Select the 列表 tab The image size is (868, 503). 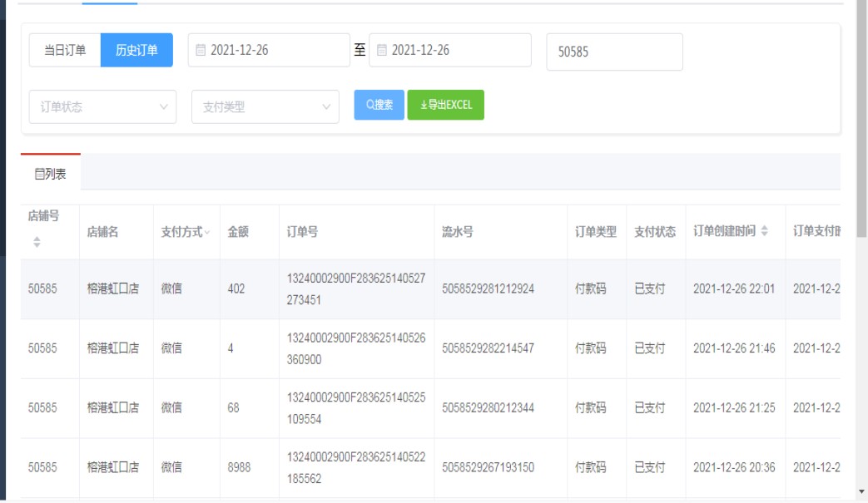tap(51, 174)
